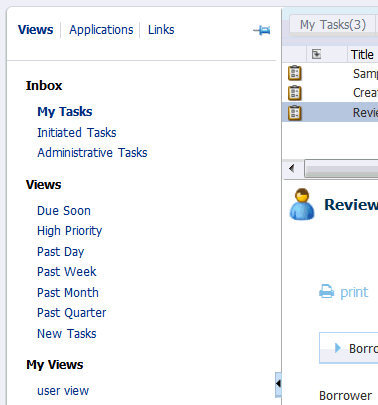This screenshot has height=405, width=378.
Task: Switch to the Applications tab
Action: 101,30
